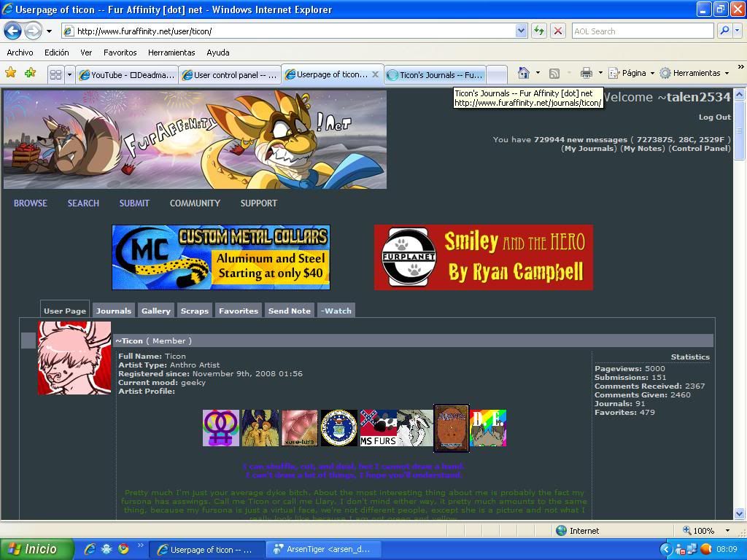Show Quick Tabs thumbnail view
Screen dimensions: 747x560
tap(55, 75)
